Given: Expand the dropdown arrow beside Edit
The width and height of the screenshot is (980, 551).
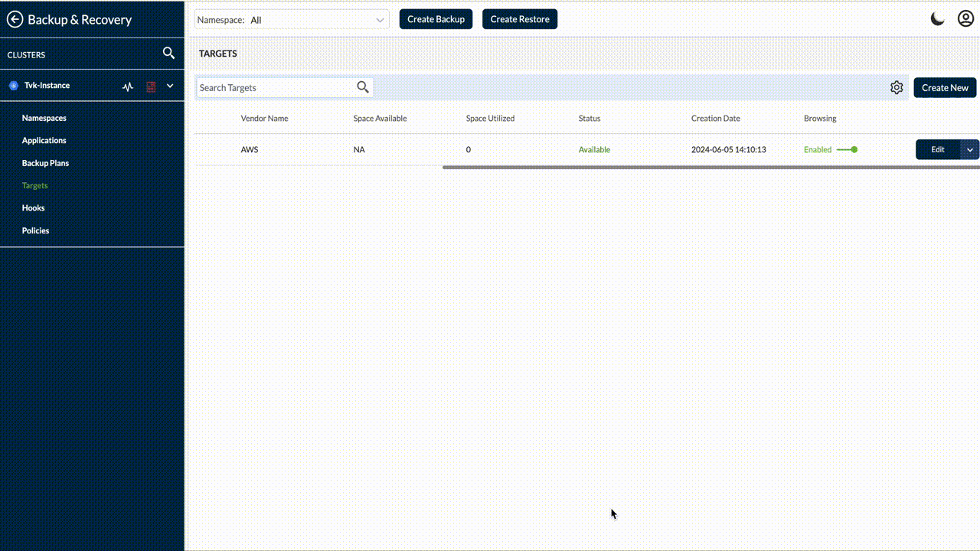Looking at the screenshot, I should [x=970, y=149].
